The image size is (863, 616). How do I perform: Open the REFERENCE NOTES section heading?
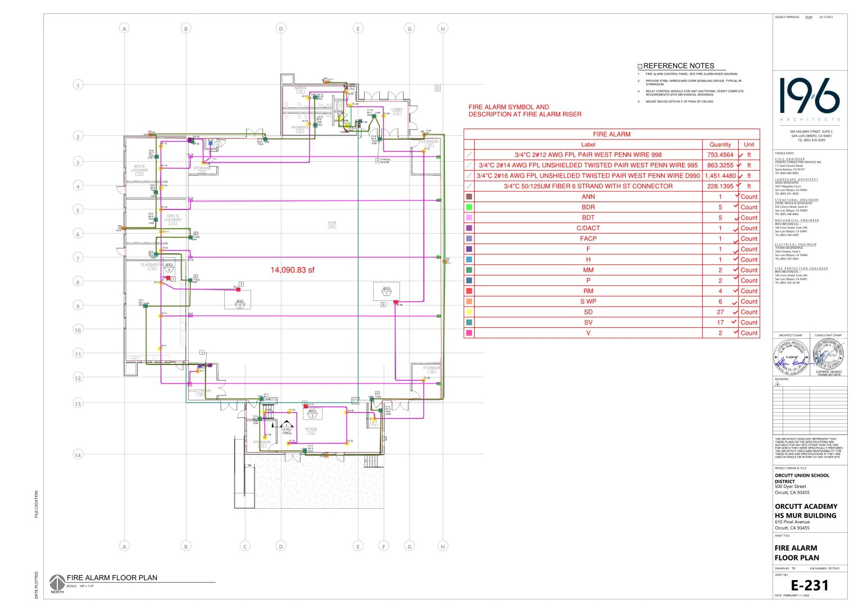678,65
